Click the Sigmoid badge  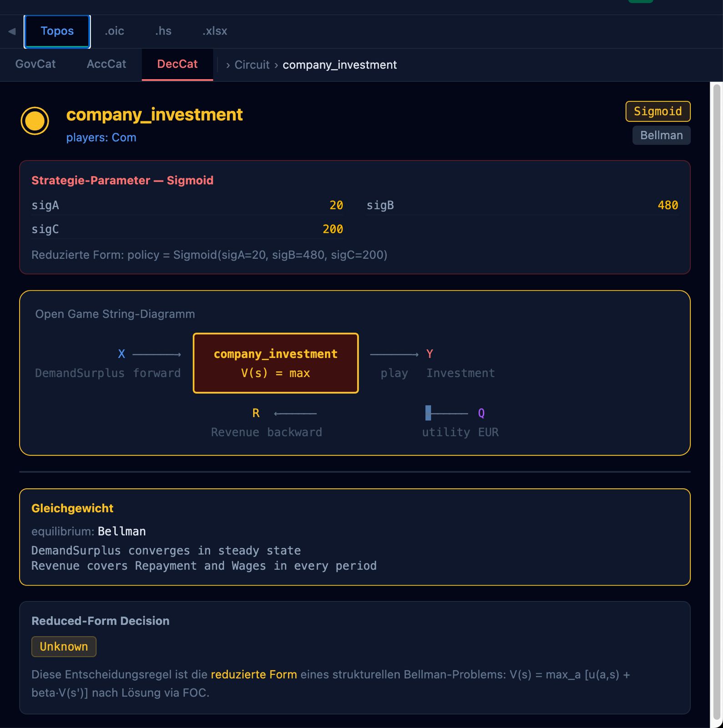point(658,111)
